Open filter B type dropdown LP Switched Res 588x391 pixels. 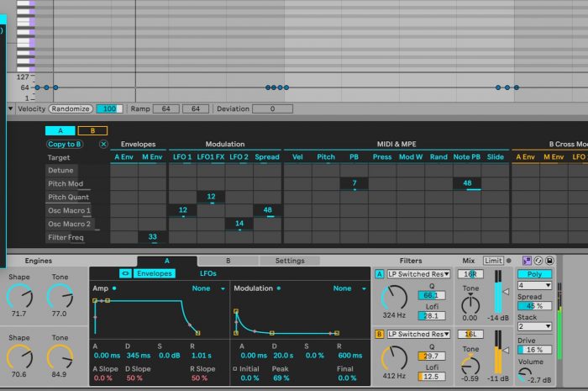418,334
